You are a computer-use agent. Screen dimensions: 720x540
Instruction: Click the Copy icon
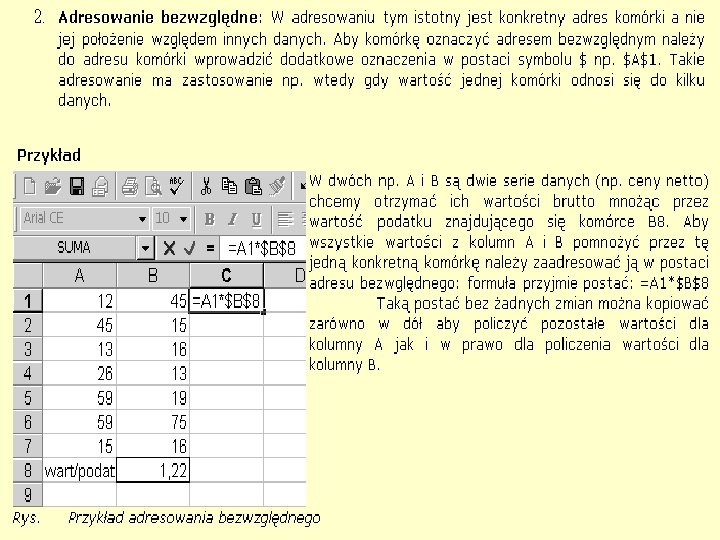(229, 186)
